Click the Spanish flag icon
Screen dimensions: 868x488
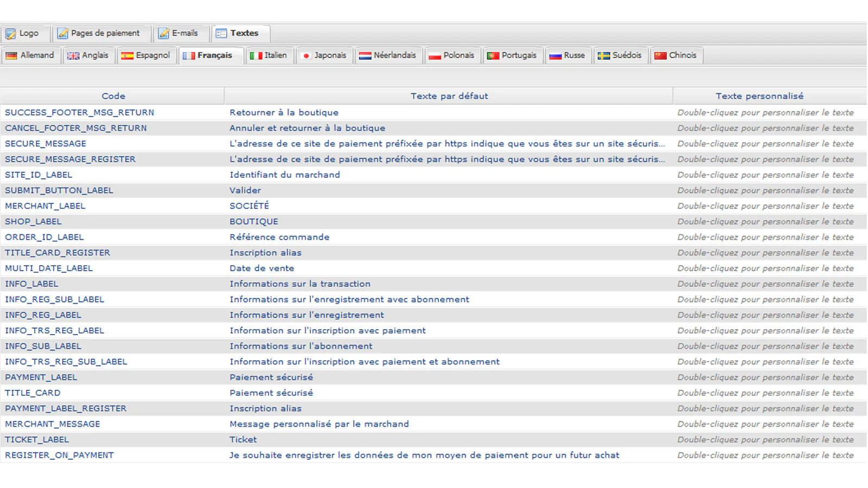coord(127,56)
